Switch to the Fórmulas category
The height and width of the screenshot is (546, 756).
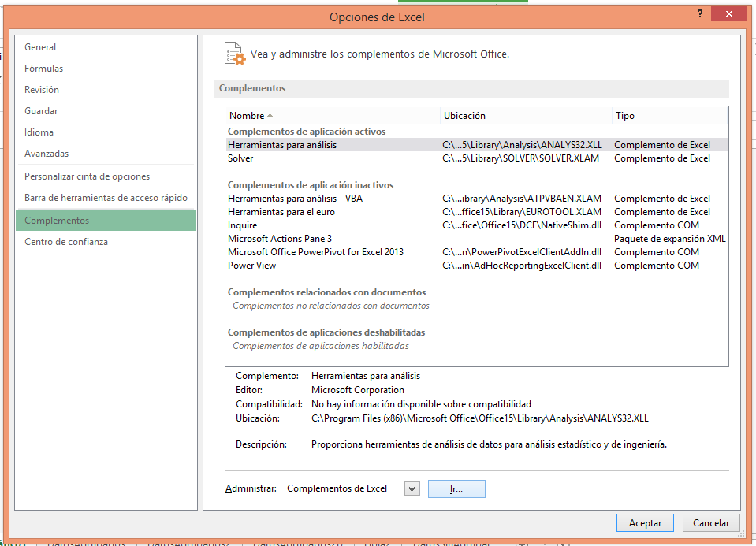point(43,69)
